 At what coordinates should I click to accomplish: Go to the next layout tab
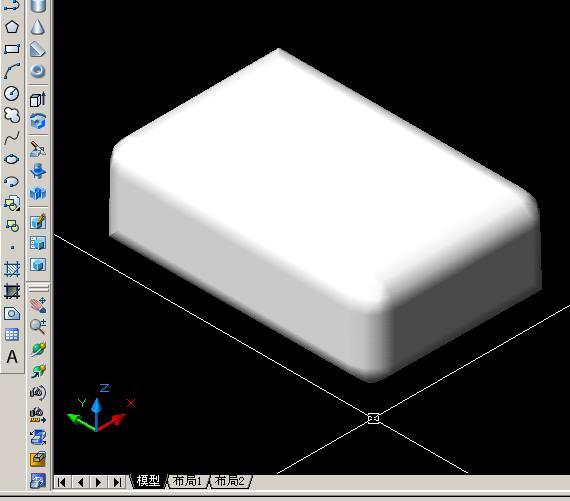99,482
